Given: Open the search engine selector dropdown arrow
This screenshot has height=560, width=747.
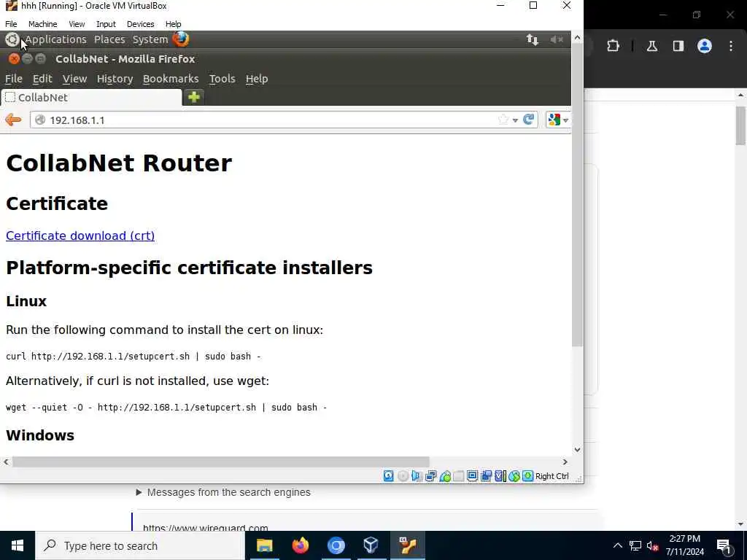Looking at the screenshot, I should 565,120.
